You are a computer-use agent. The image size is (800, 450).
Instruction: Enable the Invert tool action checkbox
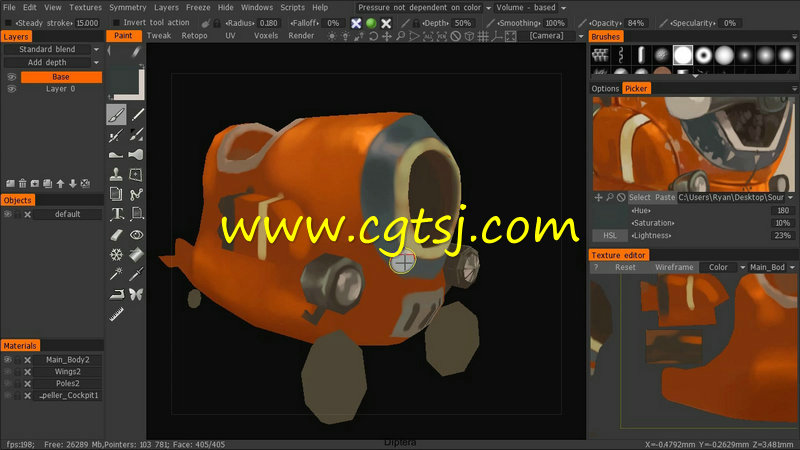pos(116,23)
